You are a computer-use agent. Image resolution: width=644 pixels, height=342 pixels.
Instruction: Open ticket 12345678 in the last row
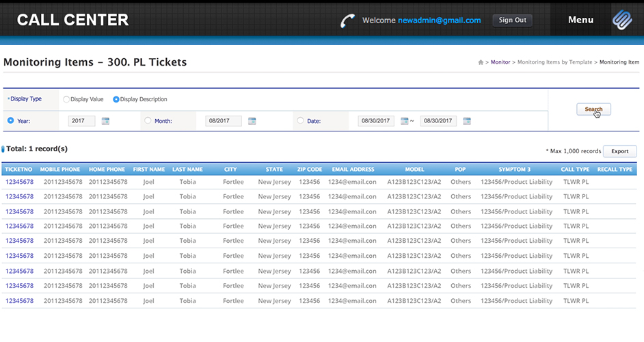(x=19, y=301)
